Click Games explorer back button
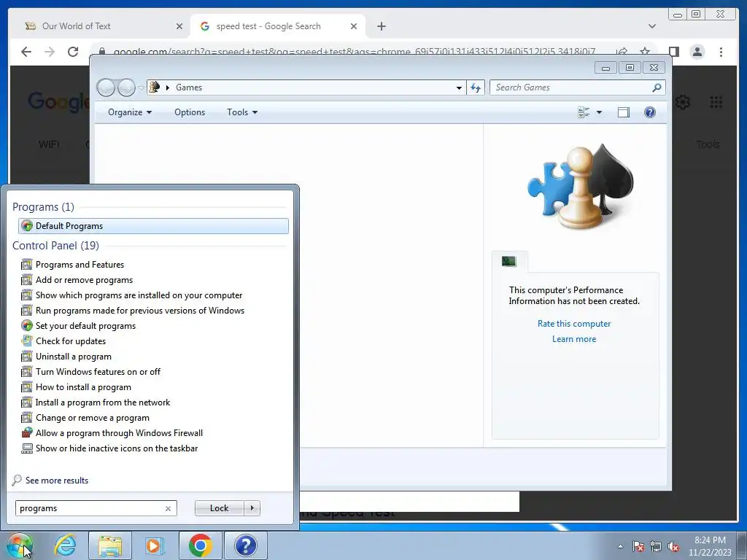This screenshot has height=560, width=747. point(106,87)
